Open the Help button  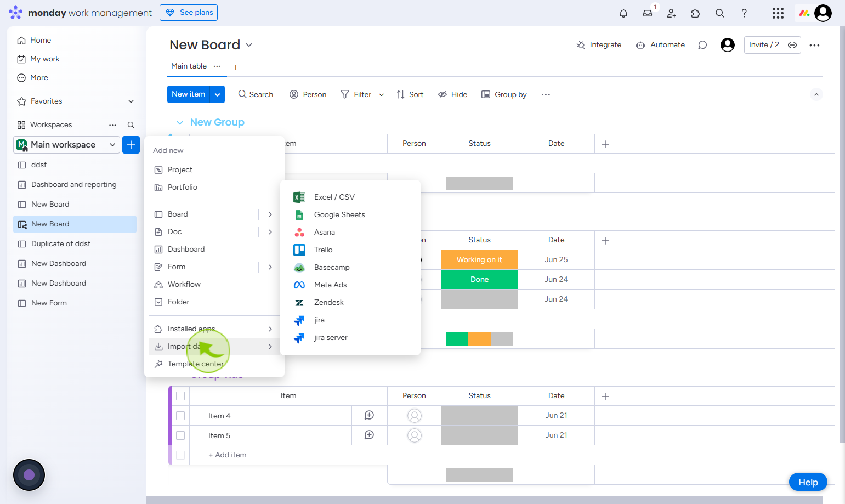[x=808, y=482]
